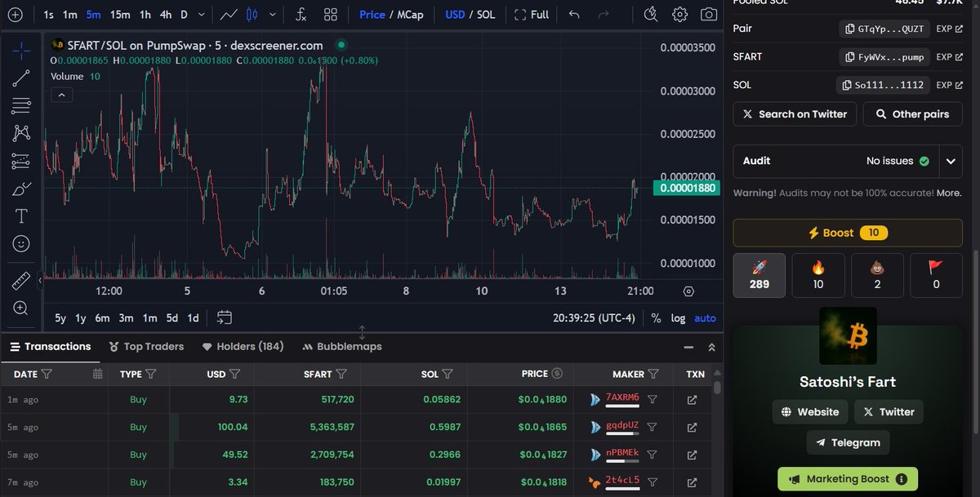Capture chart with the camera icon
This screenshot has height=497, width=980.
pyautogui.click(x=708, y=14)
